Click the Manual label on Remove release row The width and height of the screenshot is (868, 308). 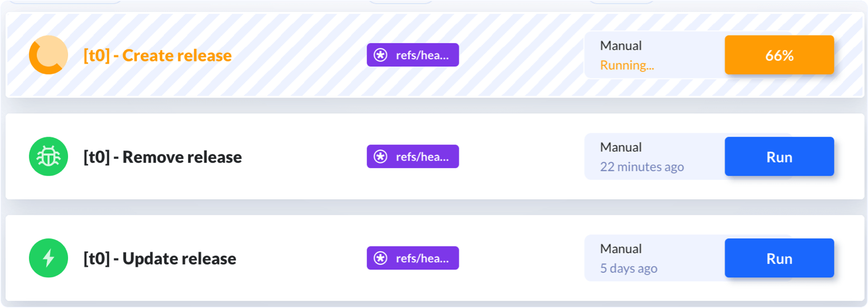tap(621, 147)
